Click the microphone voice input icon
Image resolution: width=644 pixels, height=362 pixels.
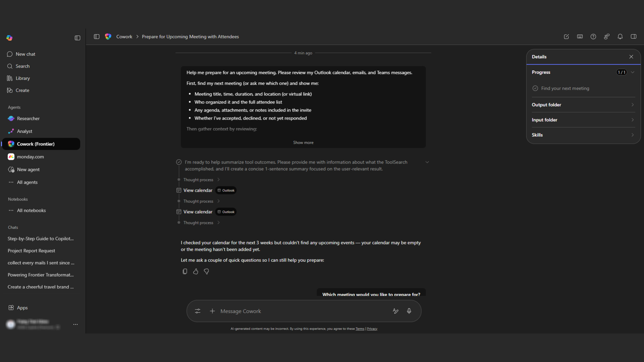(x=409, y=311)
